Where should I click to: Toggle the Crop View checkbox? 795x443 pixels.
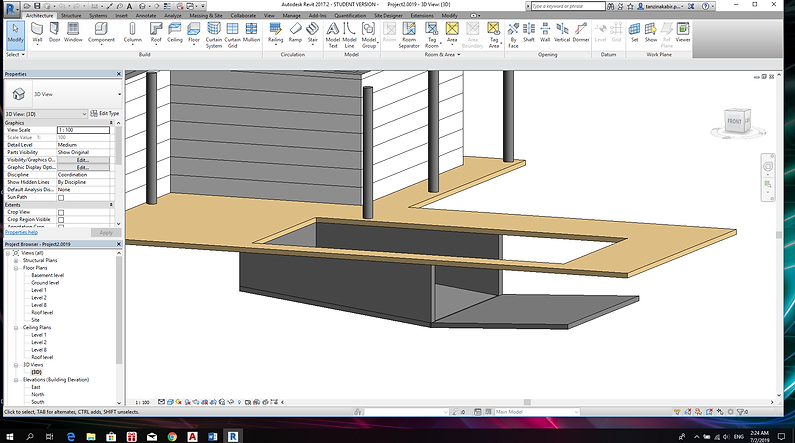click(x=61, y=212)
